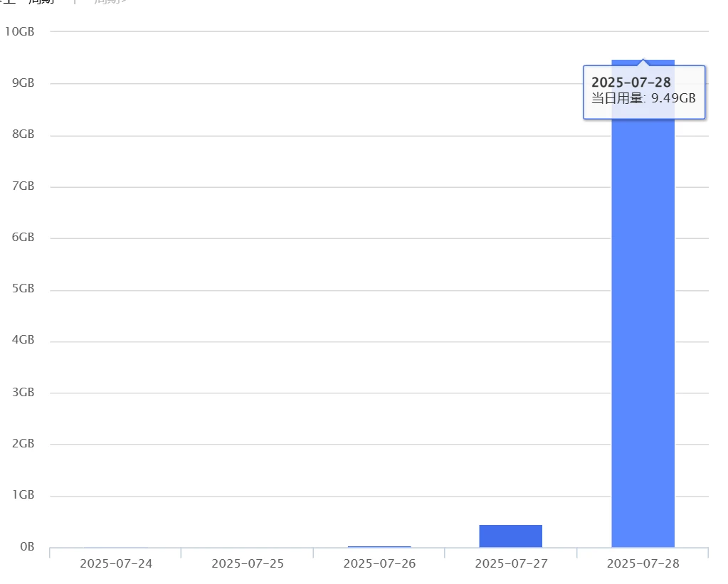Image resolution: width=728 pixels, height=584 pixels.
Task: Click the 3GB y-axis label
Action: coord(23,393)
